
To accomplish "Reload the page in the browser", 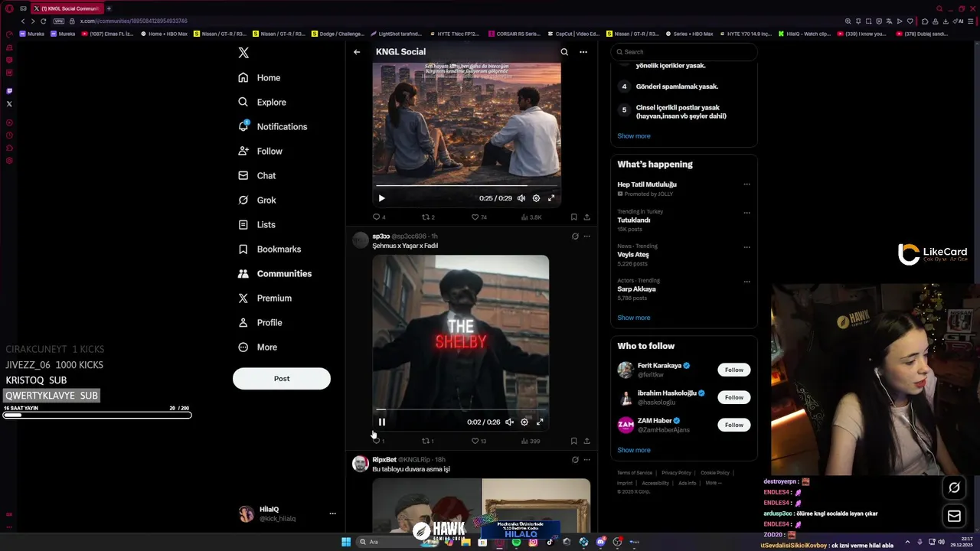I will pyautogui.click(x=43, y=21).
